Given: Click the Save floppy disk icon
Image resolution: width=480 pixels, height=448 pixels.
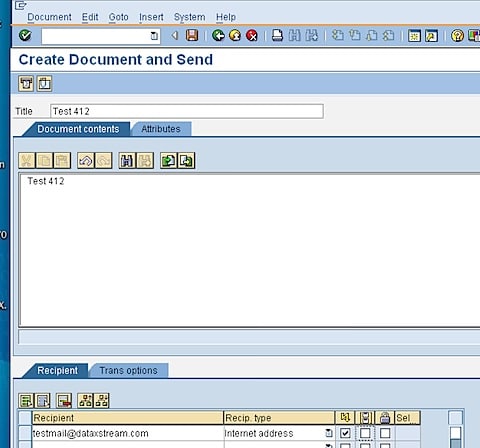Looking at the screenshot, I should [192, 35].
